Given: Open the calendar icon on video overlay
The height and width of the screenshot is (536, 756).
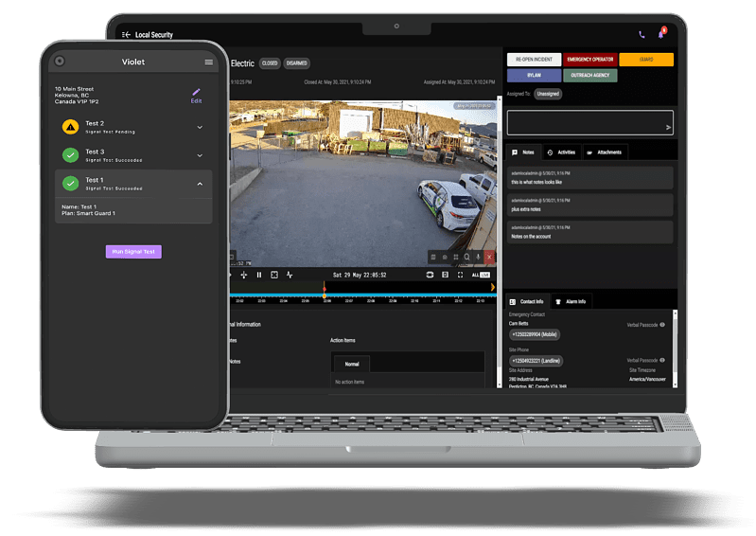Looking at the screenshot, I should pyautogui.click(x=433, y=258).
